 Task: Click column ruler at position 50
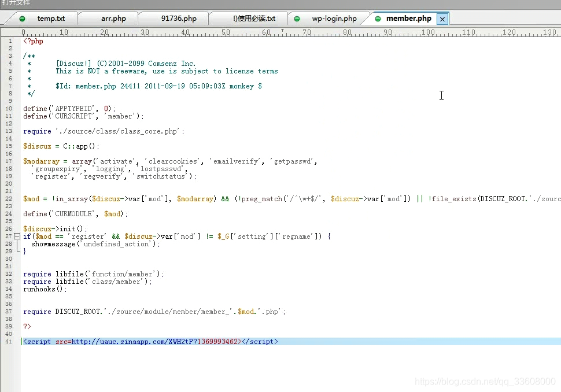(226, 32)
